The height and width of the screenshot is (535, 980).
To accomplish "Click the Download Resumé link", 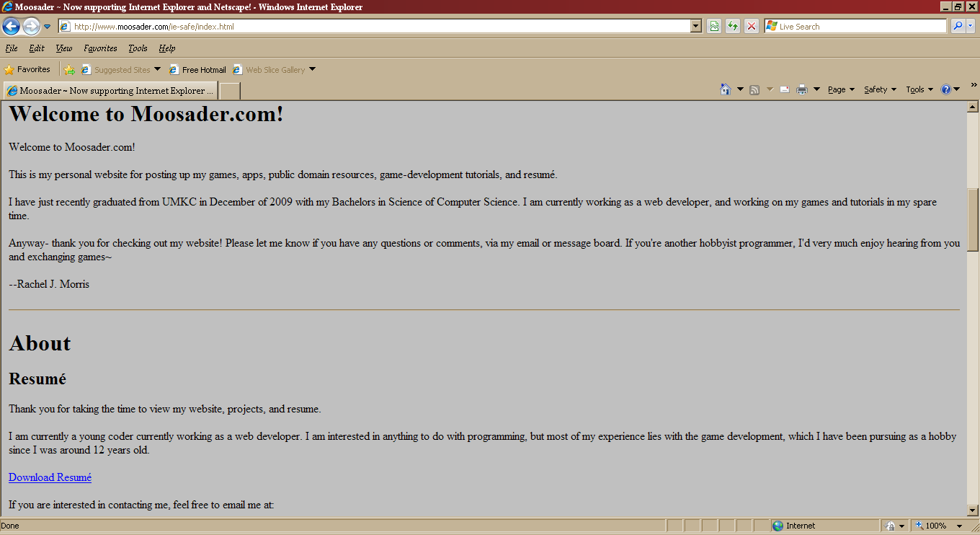I will point(50,477).
